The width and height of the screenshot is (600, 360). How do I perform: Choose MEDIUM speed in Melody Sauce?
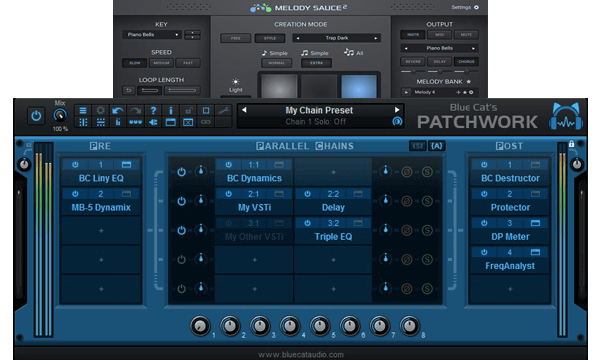coord(161,63)
